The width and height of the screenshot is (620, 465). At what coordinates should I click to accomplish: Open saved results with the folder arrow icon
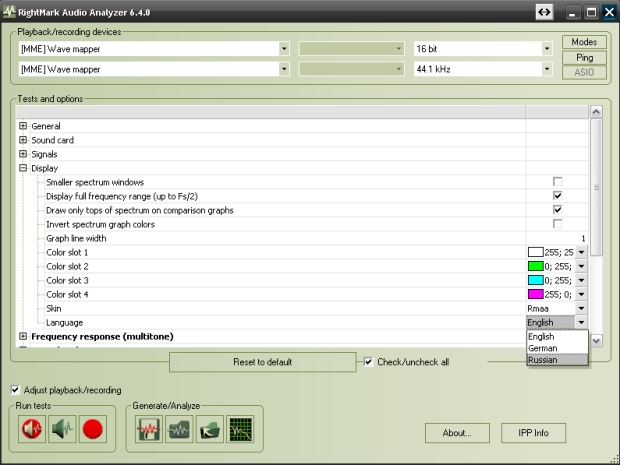point(210,429)
